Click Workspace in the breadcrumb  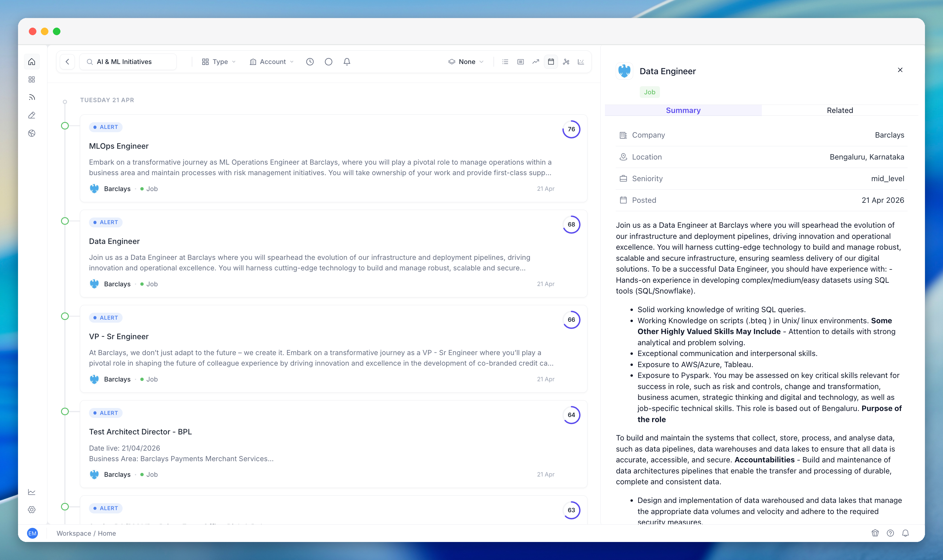pyautogui.click(x=74, y=533)
